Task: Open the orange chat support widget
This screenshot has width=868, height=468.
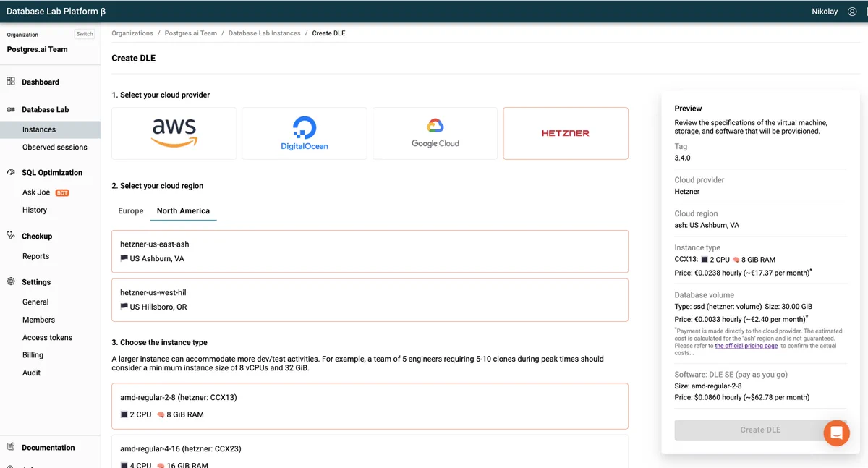Action: tap(836, 433)
